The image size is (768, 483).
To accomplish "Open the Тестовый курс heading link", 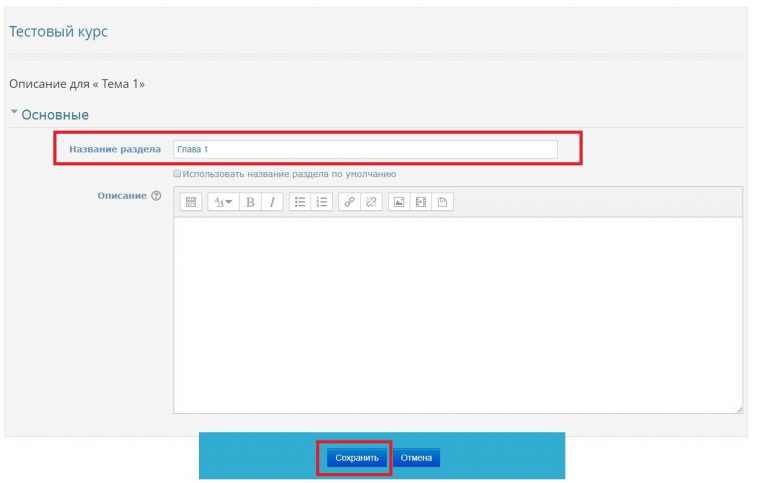I will [58, 32].
